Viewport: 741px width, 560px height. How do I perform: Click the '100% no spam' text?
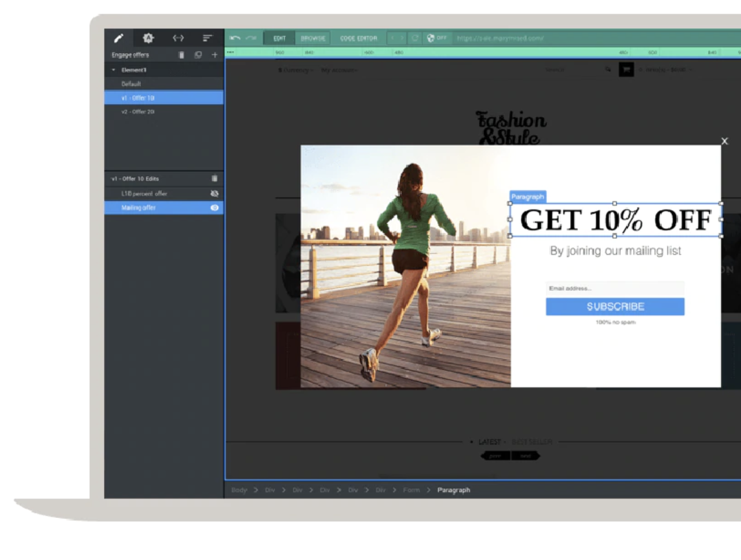point(616,322)
